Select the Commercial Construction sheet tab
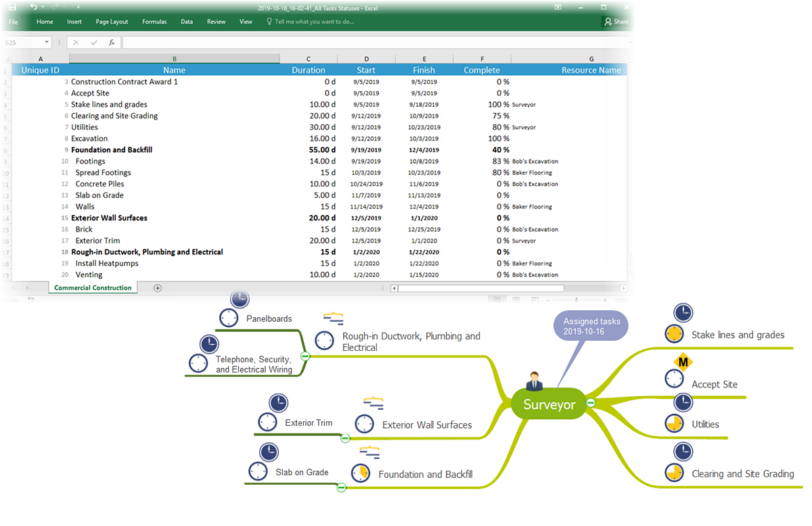The width and height of the screenshot is (812, 526). (93, 288)
